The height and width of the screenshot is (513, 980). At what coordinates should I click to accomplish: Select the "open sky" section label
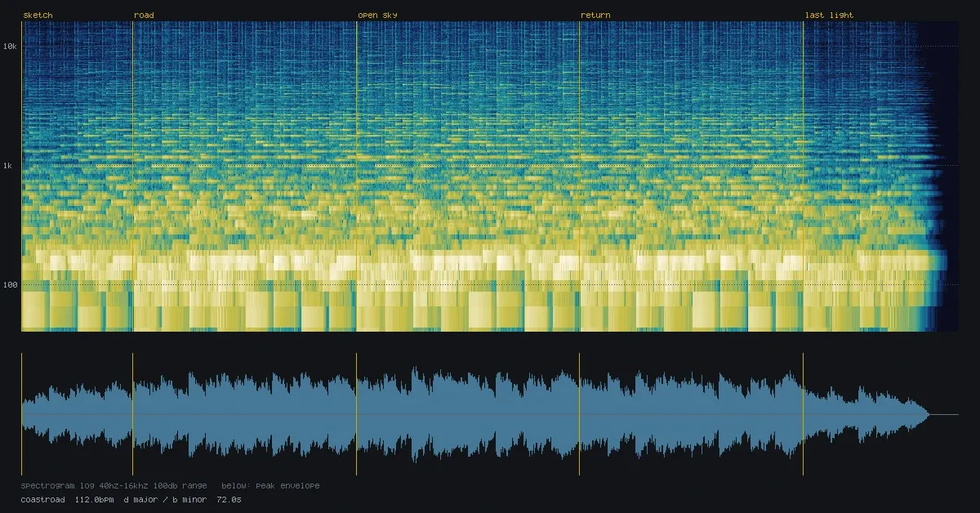click(x=378, y=16)
